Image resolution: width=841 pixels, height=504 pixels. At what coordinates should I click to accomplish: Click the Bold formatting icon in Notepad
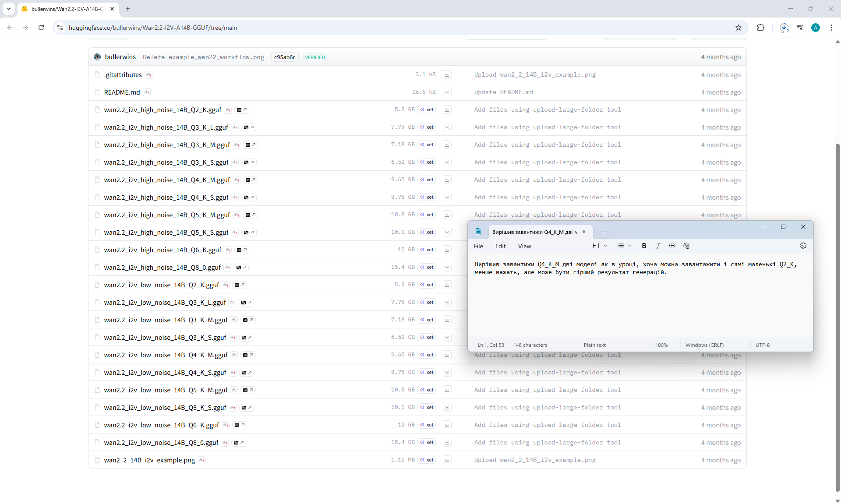point(644,246)
